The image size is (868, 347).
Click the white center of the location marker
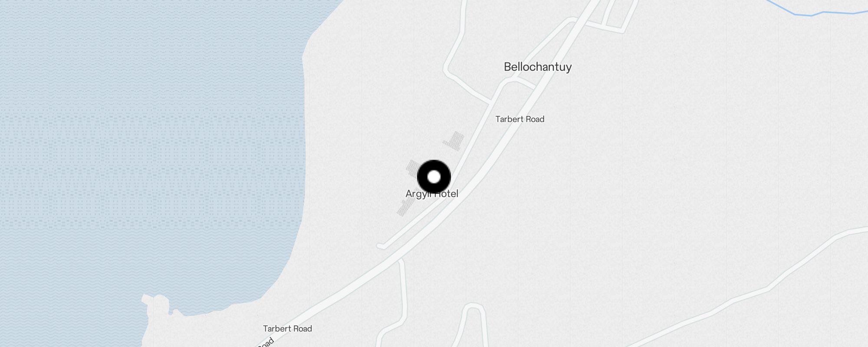[434, 177]
